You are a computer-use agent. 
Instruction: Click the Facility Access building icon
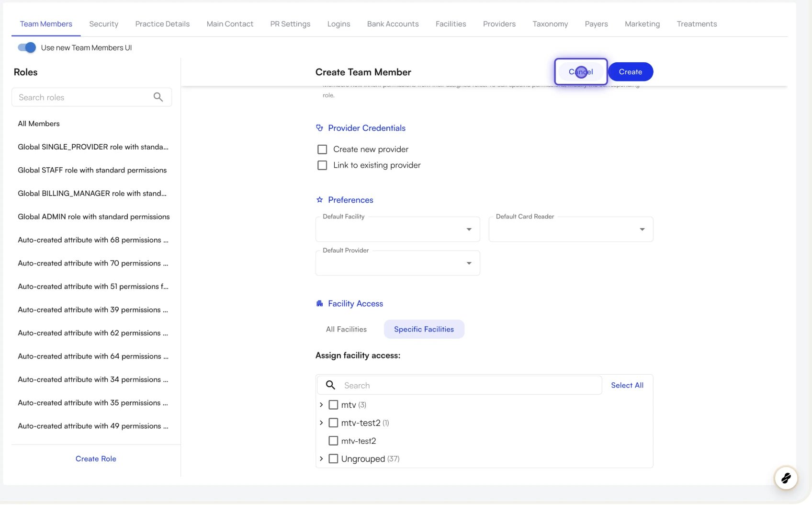pyautogui.click(x=319, y=303)
